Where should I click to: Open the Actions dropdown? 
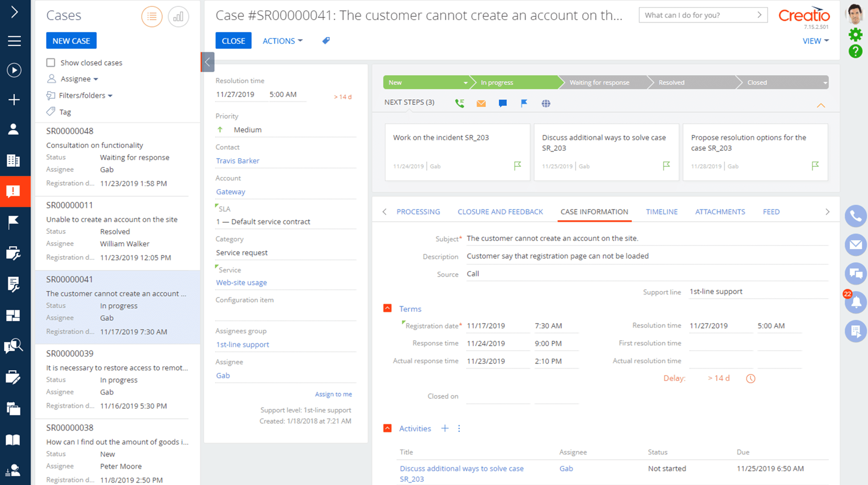[283, 41]
